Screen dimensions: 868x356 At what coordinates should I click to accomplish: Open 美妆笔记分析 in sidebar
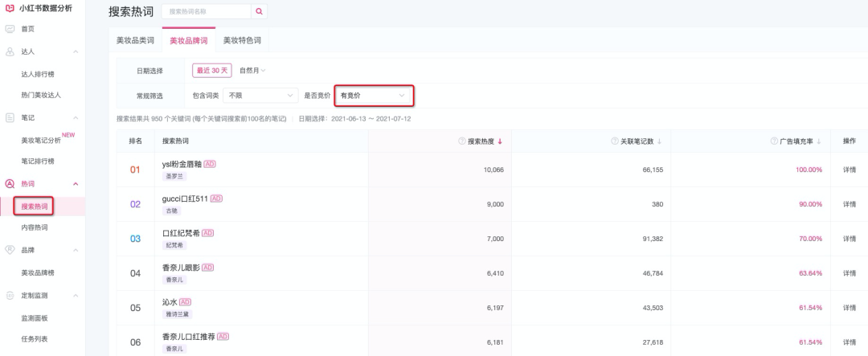[41, 140]
